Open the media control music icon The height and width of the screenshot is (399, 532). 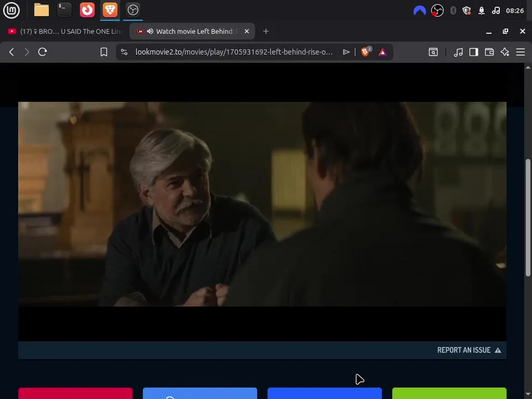pos(458,52)
